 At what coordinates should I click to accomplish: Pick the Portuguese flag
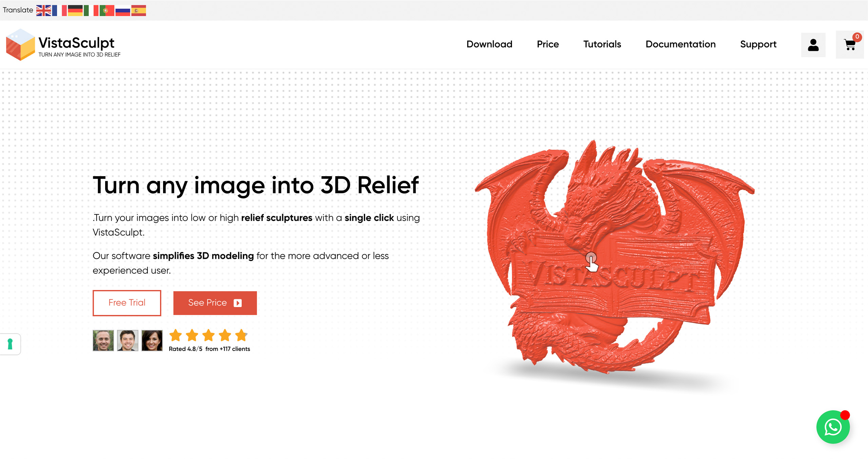tap(107, 11)
